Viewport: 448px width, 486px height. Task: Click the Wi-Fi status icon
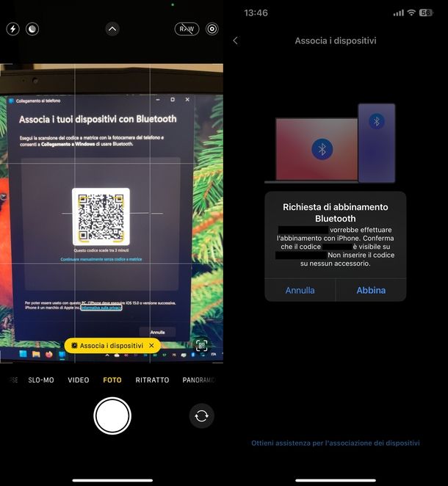[x=411, y=12]
